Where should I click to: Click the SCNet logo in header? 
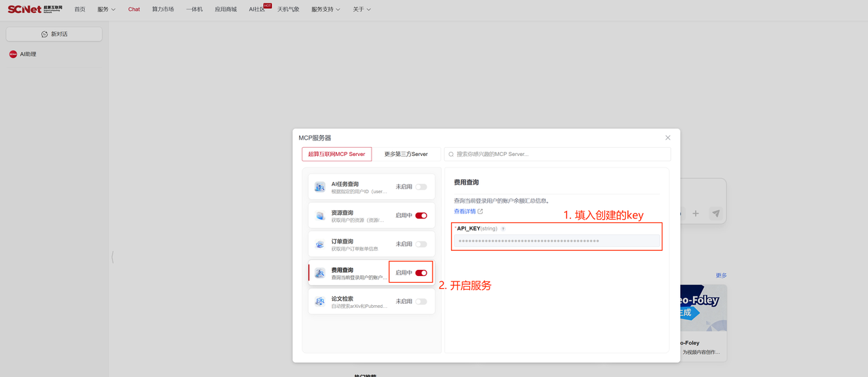pyautogui.click(x=35, y=9)
